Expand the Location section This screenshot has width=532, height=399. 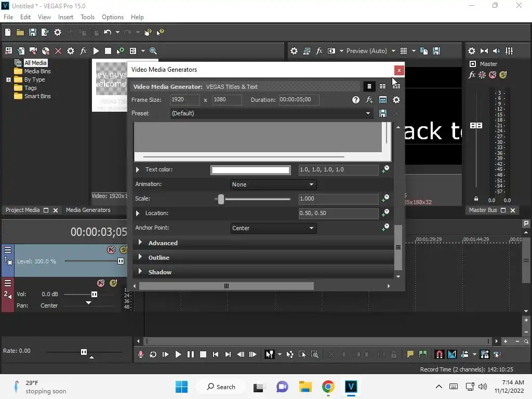(137, 213)
